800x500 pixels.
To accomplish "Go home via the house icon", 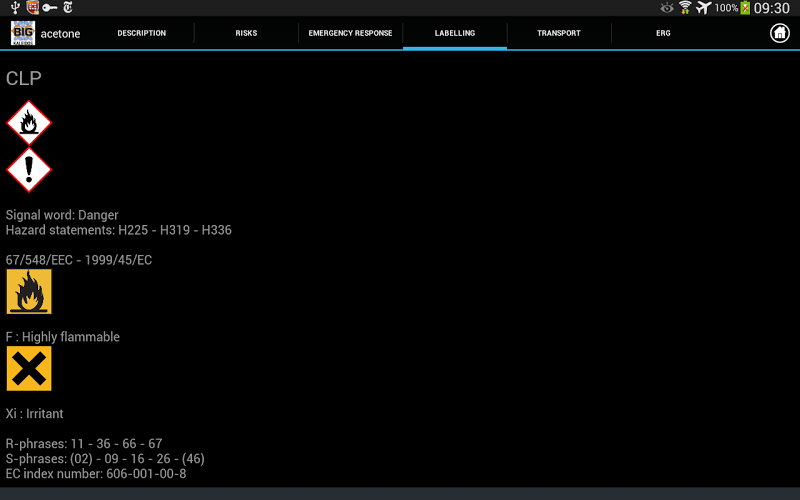I will coord(779,33).
